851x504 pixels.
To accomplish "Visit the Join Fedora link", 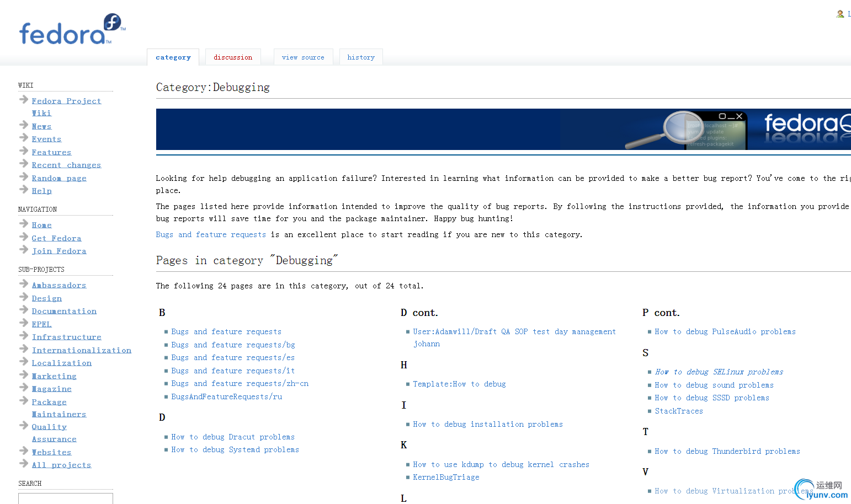I will pos(59,251).
